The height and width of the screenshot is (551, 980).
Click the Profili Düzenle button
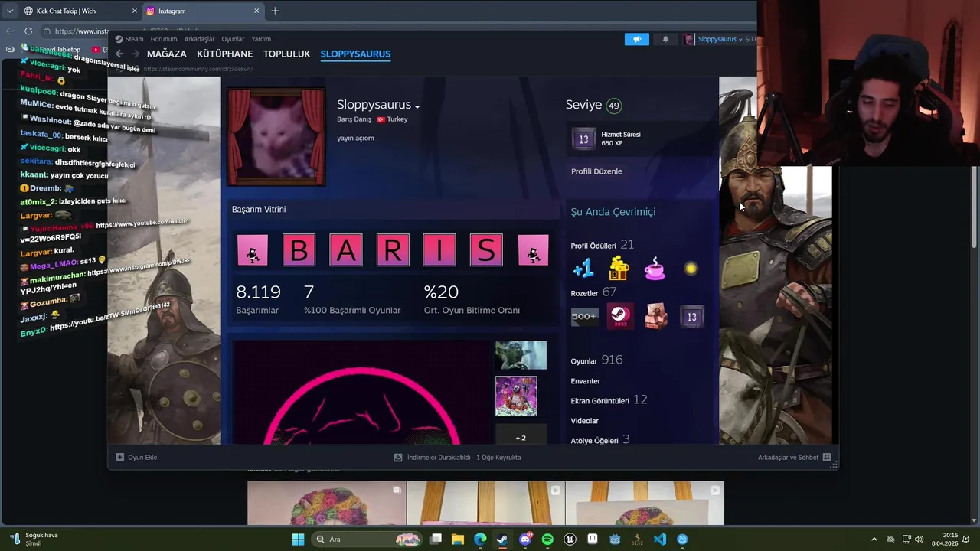pos(596,171)
